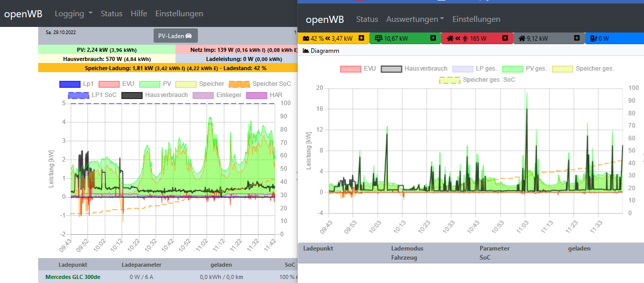644x283 pixels.
Task: Expand the house 9,12 kW card plus icon
Action: 576,38
